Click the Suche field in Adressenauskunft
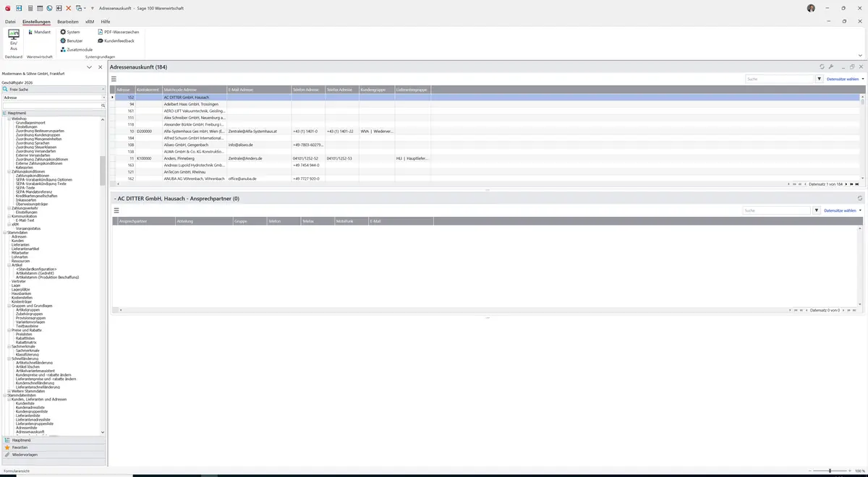This screenshot has height=477, width=868. click(x=779, y=79)
